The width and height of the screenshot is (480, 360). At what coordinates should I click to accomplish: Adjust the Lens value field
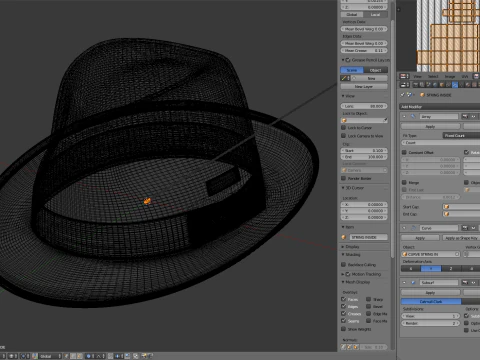pos(364,106)
